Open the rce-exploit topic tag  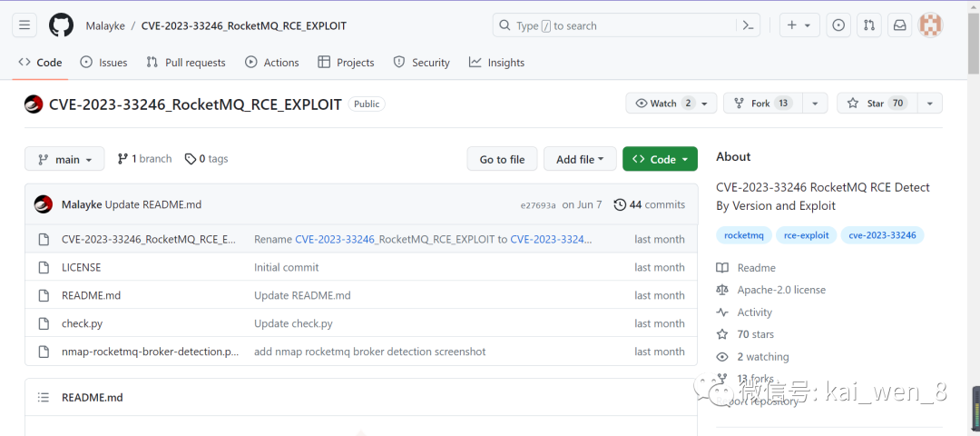pyautogui.click(x=807, y=236)
